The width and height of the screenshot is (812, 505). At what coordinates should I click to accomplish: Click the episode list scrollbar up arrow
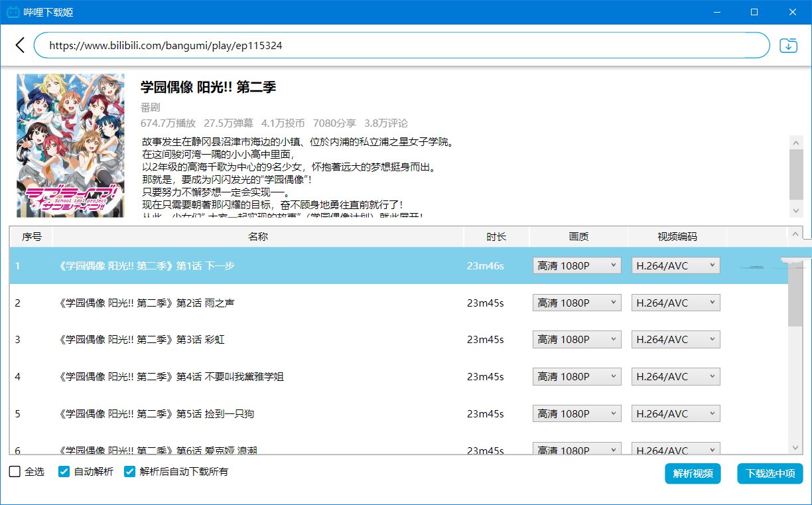point(795,234)
